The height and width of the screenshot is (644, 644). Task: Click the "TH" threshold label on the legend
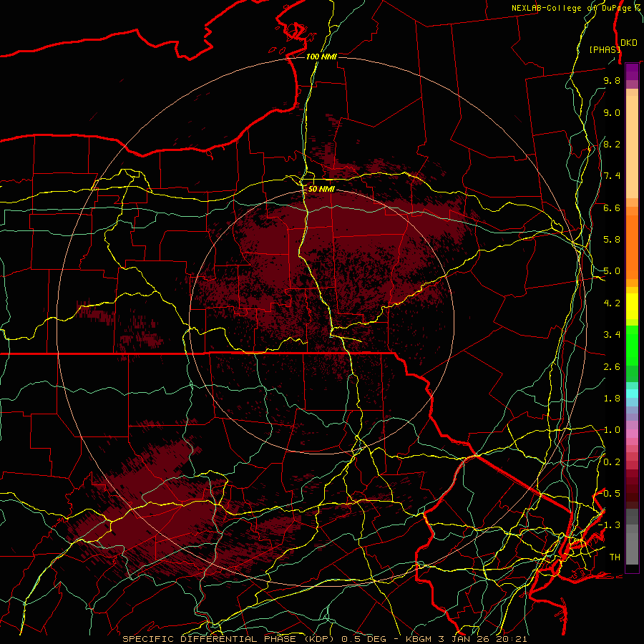[615, 557]
